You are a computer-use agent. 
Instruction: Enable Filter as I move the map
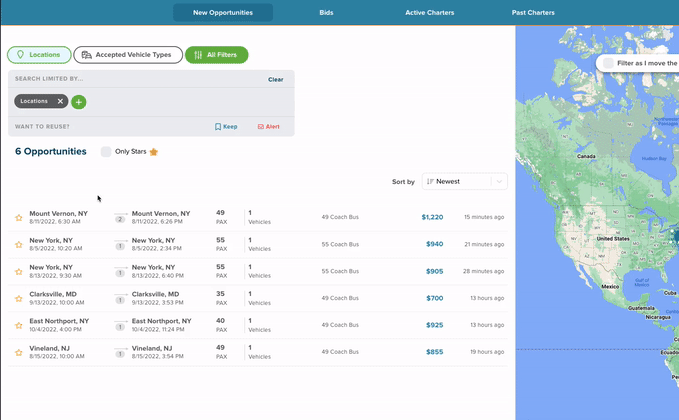tap(608, 63)
